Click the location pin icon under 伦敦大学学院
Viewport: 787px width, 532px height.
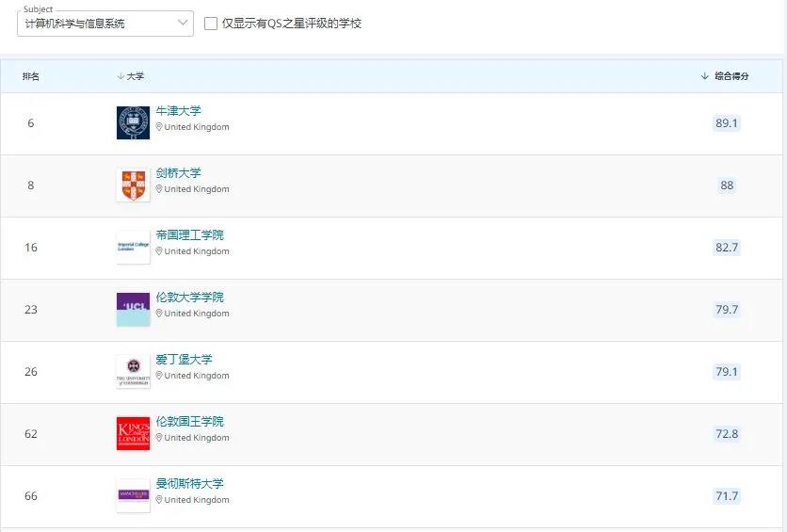point(159,314)
